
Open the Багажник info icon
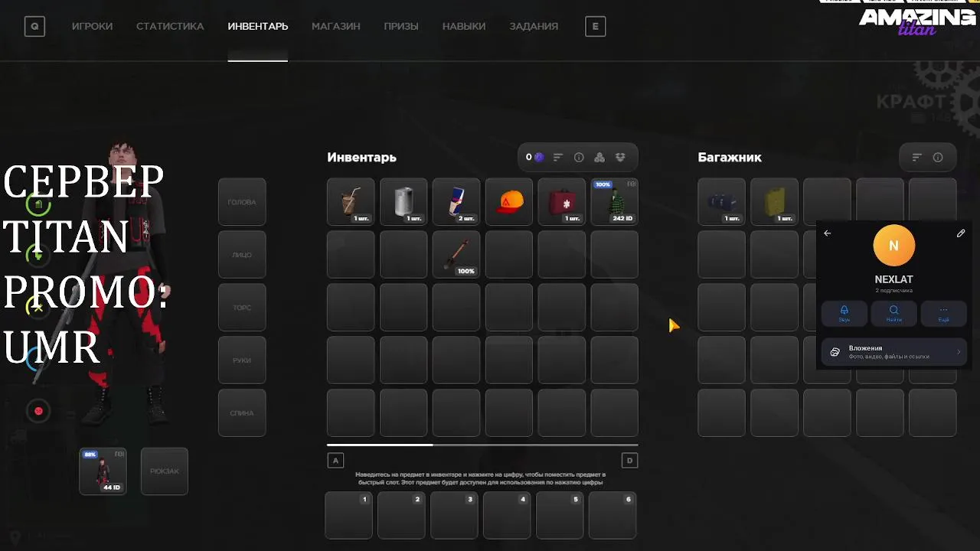pyautogui.click(x=938, y=158)
